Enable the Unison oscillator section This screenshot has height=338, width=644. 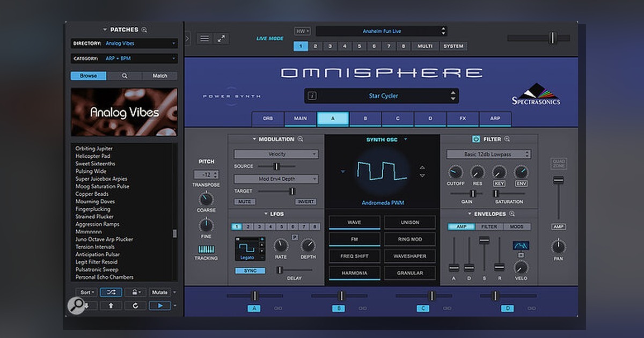point(410,222)
